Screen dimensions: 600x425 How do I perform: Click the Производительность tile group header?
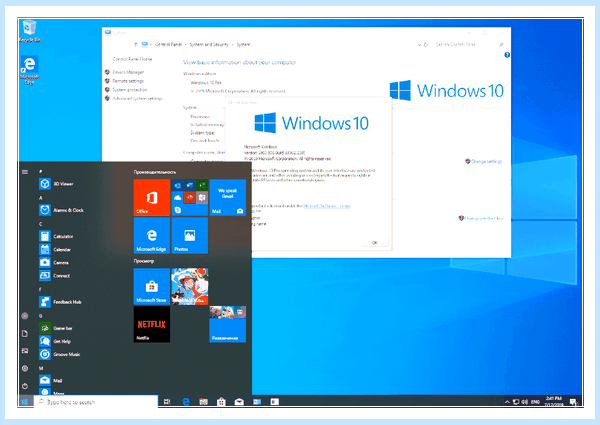coord(155,172)
